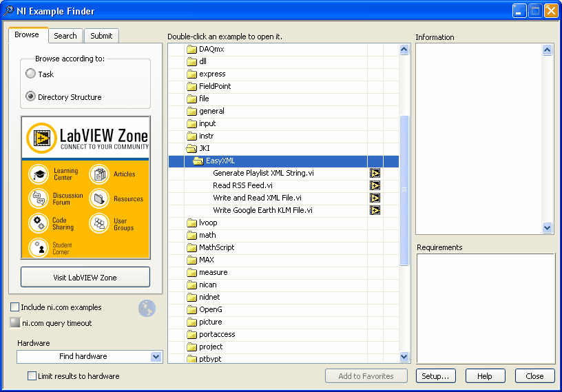This screenshot has height=392, width=562.
Task: Click inside the Requirements text box
Action: [486, 309]
